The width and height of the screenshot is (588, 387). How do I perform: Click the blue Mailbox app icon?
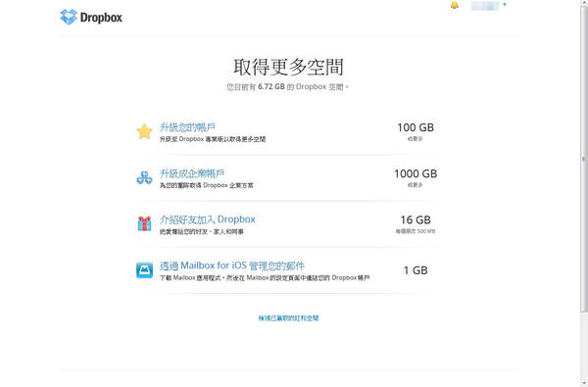click(144, 270)
